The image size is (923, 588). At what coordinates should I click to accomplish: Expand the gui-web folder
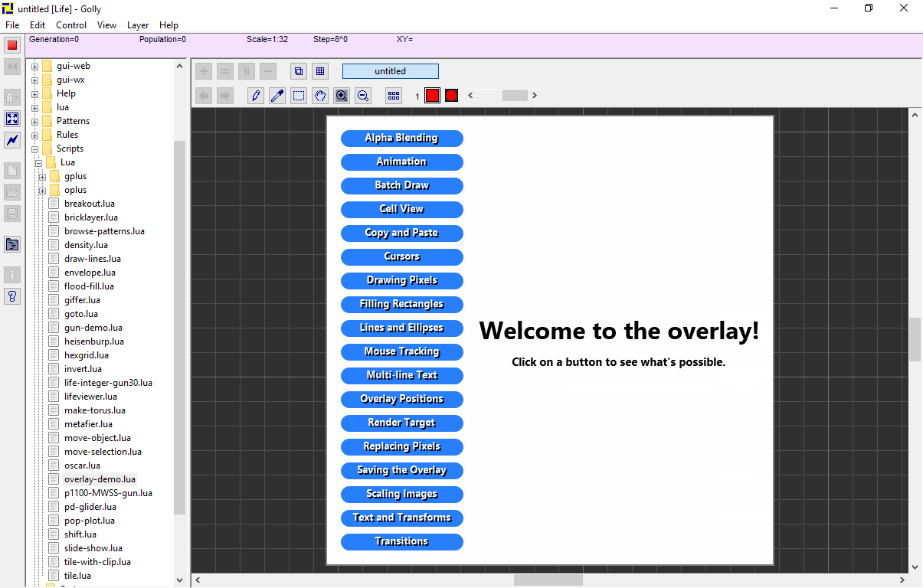point(34,67)
